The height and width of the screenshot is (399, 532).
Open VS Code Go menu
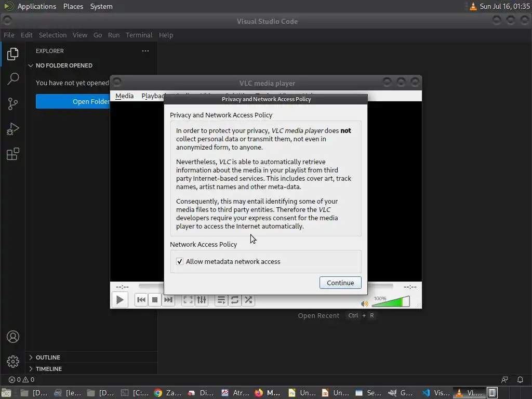pos(97,35)
